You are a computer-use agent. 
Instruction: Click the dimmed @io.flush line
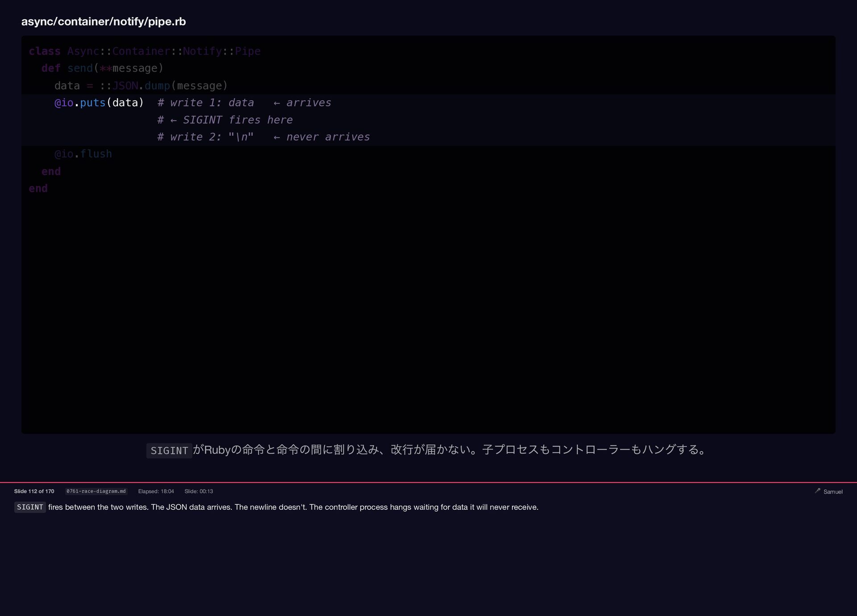pyautogui.click(x=83, y=154)
